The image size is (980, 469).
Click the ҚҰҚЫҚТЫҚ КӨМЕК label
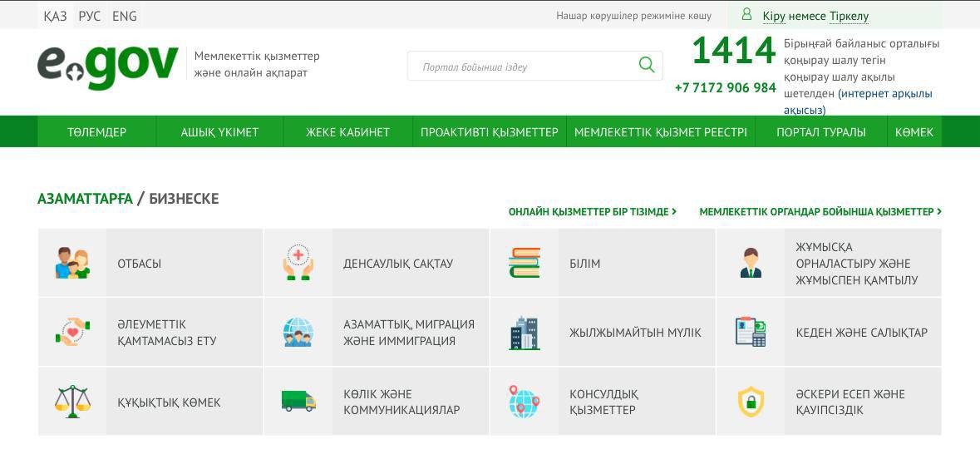tap(169, 402)
